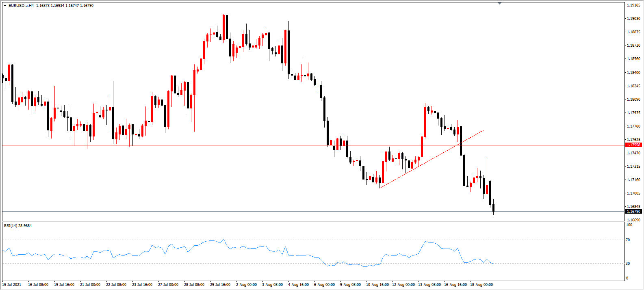Click the gray chart shift marker triangle

click(499, 3)
